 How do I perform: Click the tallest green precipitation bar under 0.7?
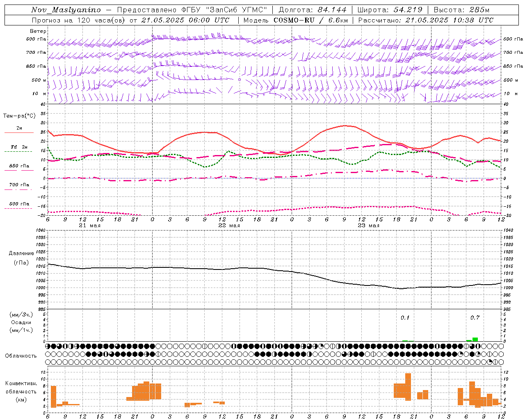475,339
